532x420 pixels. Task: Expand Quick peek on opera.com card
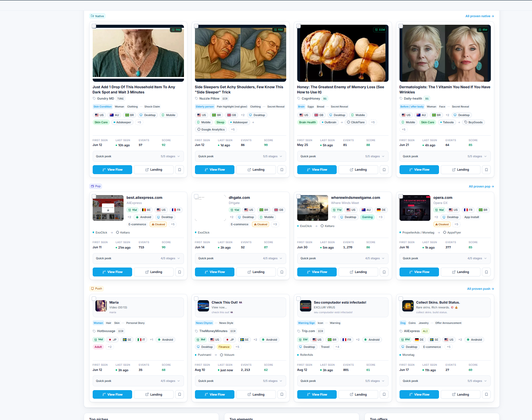(x=445, y=258)
